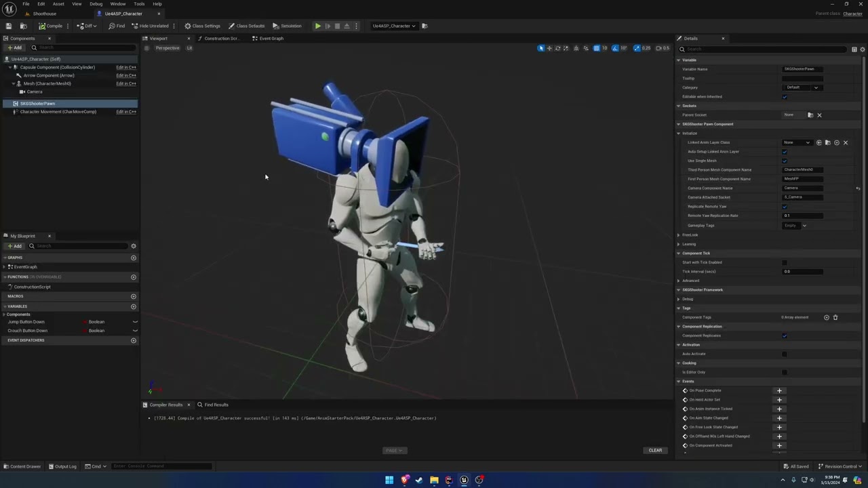Viewport: 868px width, 488px height.
Task: Toggle Hide Unrelated
Action: [150, 26]
